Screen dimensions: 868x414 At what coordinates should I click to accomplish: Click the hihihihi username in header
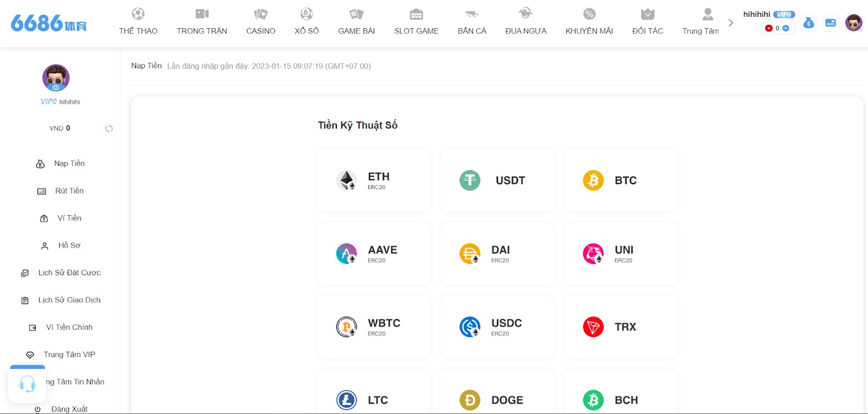757,14
